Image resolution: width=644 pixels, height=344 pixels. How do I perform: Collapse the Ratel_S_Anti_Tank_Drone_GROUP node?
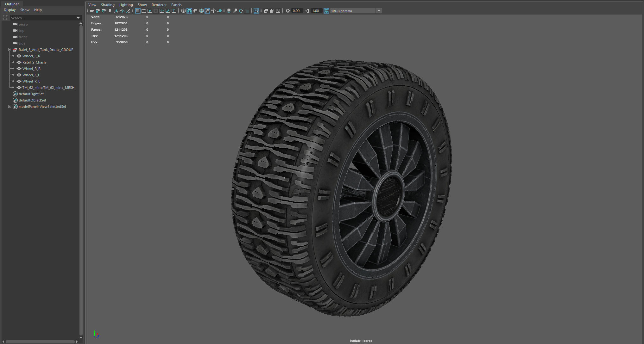(x=10, y=50)
